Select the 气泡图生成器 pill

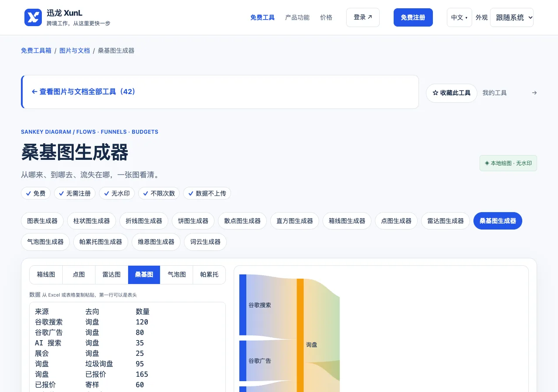point(45,242)
